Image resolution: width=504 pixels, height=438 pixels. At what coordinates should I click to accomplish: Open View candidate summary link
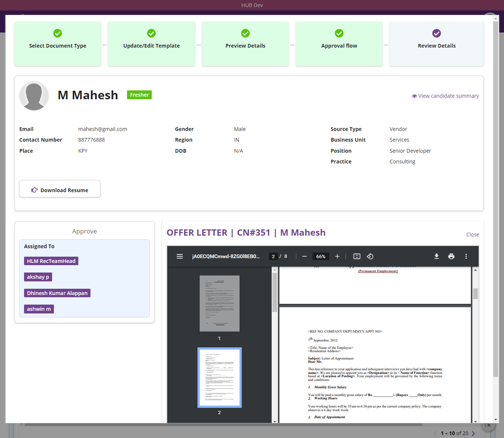pos(445,96)
